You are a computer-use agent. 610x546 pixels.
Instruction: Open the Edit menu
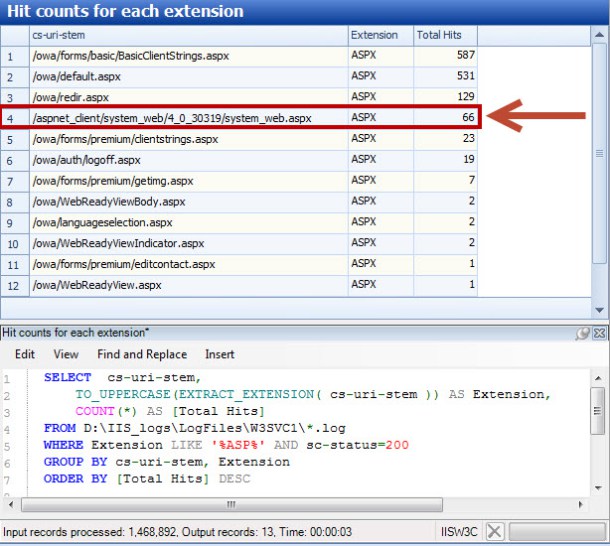tap(25, 354)
